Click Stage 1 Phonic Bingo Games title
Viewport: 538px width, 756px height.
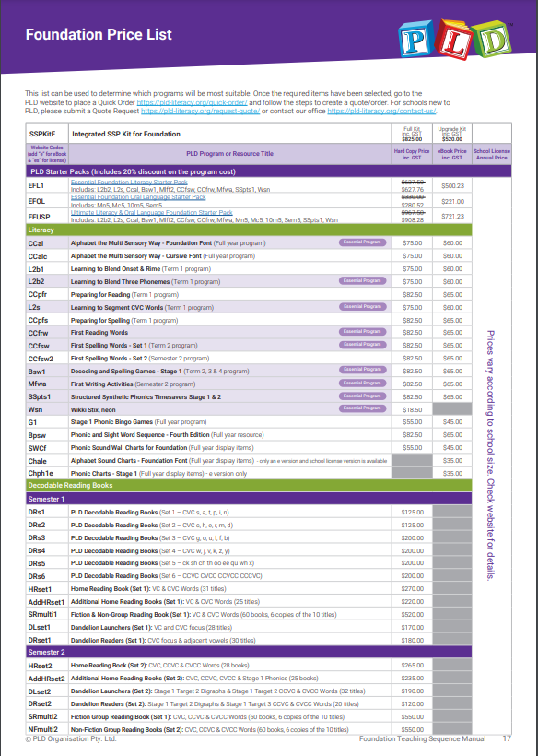[111, 422]
